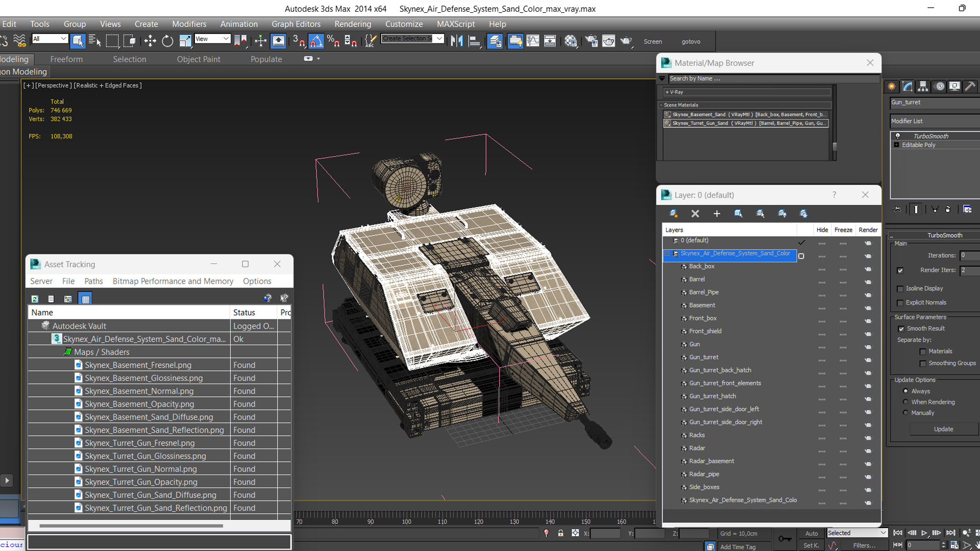Open the MAXScript menu
The height and width of the screenshot is (551, 980).
pos(456,24)
